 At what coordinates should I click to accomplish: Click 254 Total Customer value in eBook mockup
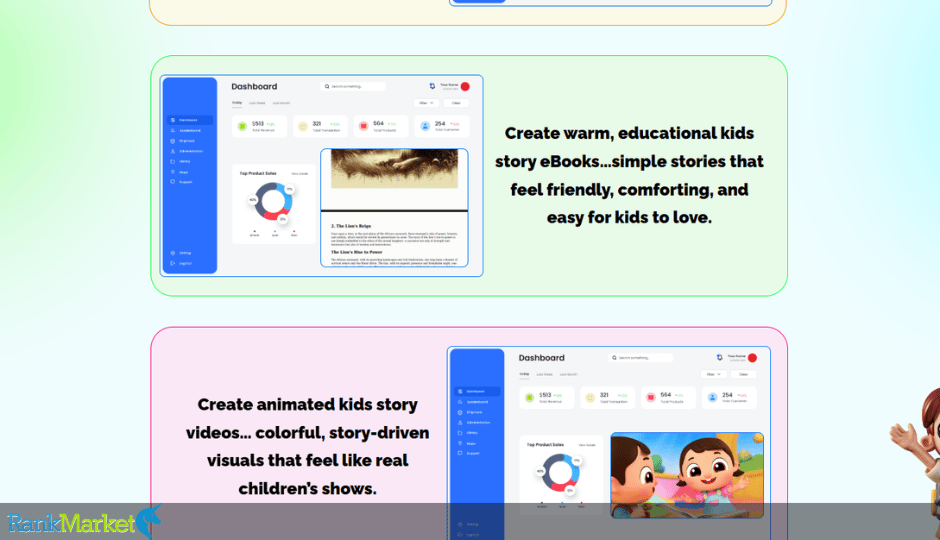(x=440, y=124)
